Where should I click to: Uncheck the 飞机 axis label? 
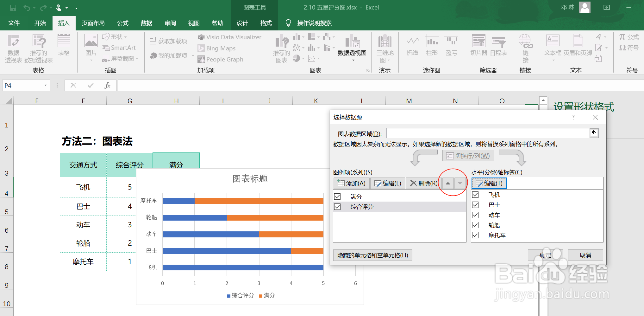(475, 195)
